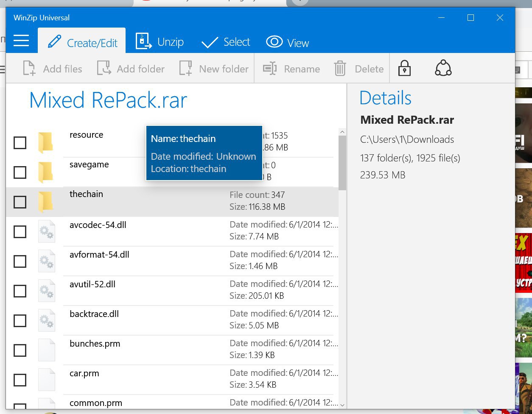Image resolution: width=532 pixels, height=414 pixels.
Task: Click the scroll down arrow of file list
Action: pyautogui.click(x=342, y=405)
